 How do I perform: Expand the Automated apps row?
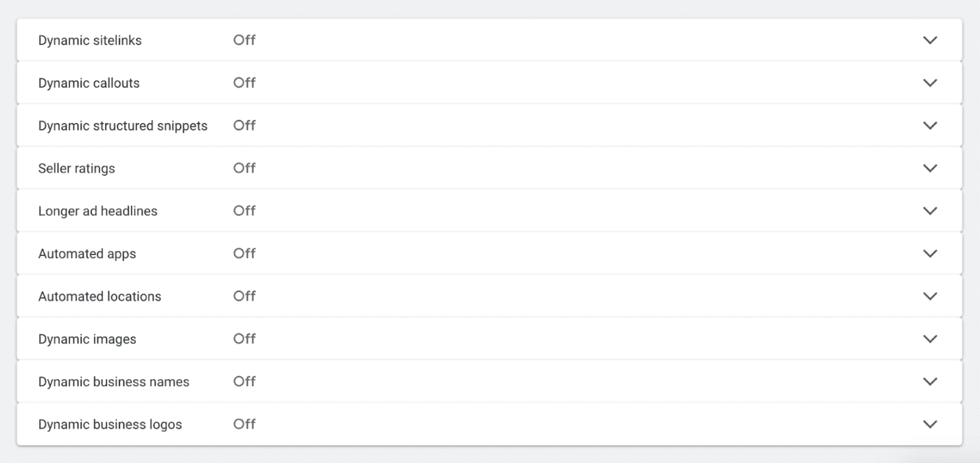pyautogui.click(x=930, y=253)
